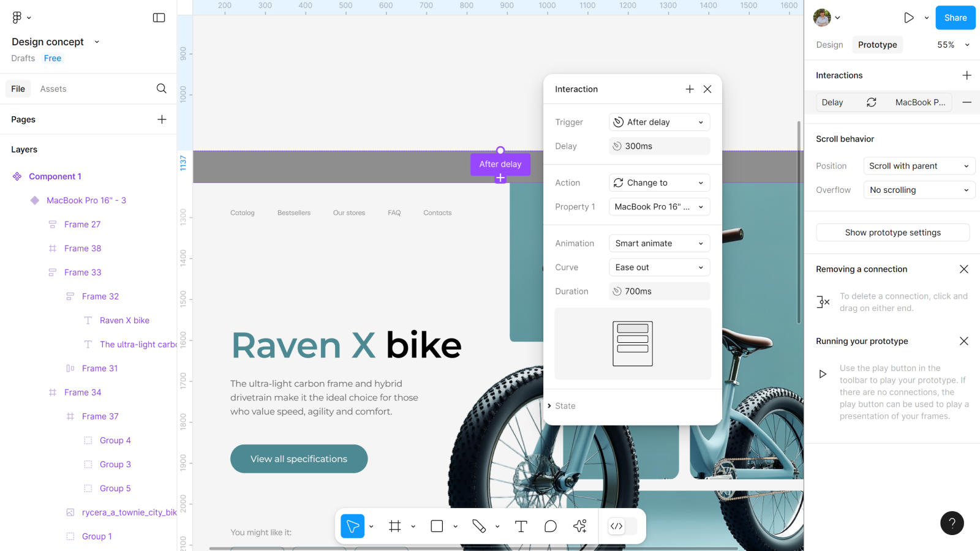Screen dimensions: 980x551
Task: Switch to the Assets tab
Action: click(53, 89)
